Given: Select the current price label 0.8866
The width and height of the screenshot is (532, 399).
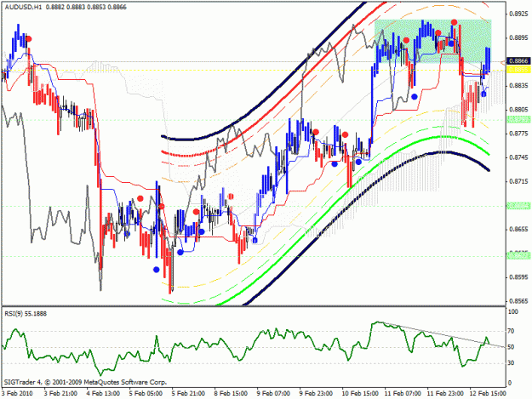Looking at the screenshot, I should [518, 61].
